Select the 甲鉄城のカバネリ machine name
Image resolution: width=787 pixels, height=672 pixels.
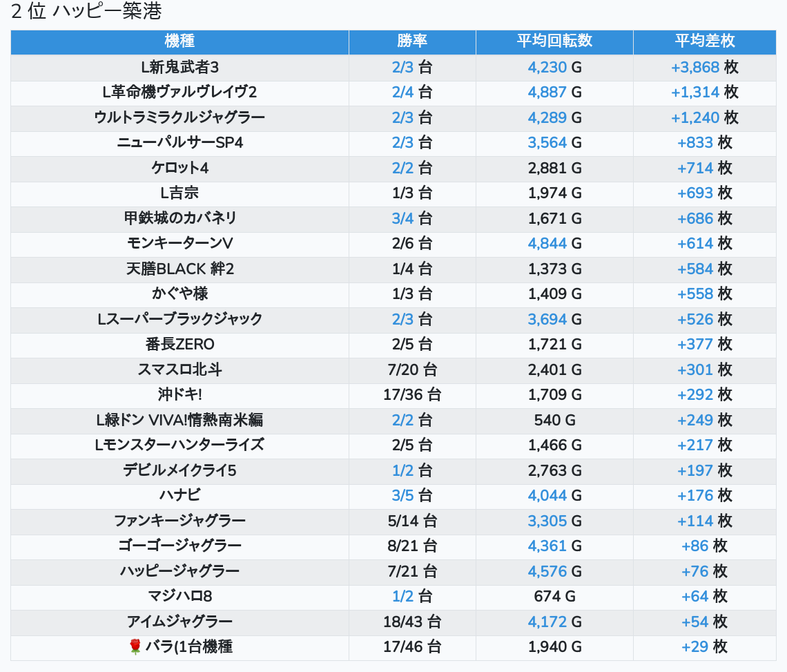click(179, 218)
